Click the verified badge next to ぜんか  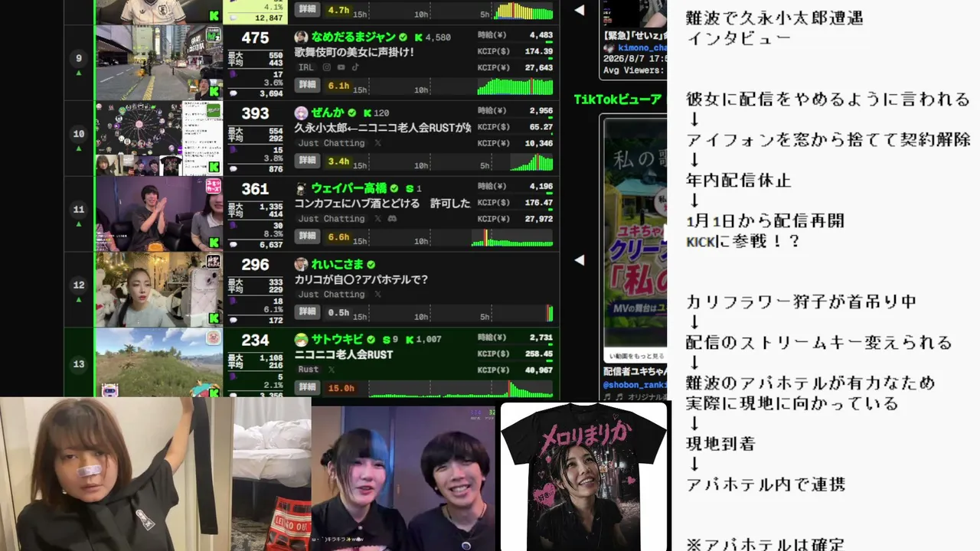(352, 112)
